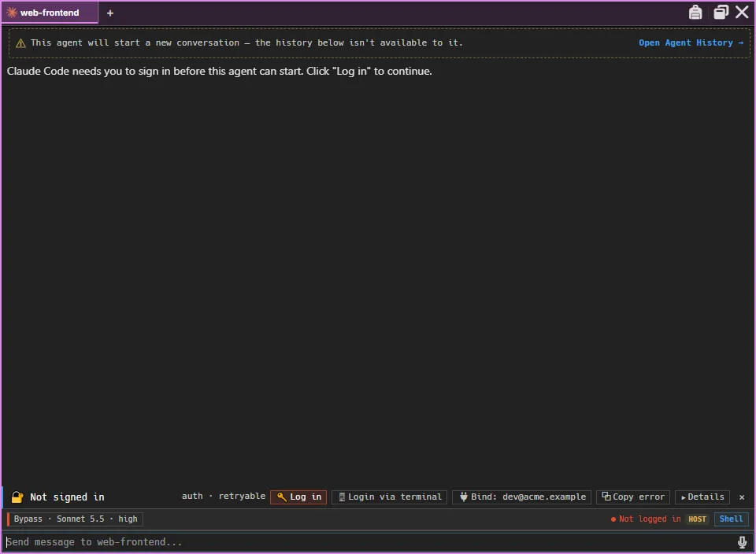Focus the Send message to web-frontend input

pyautogui.click(x=369, y=542)
